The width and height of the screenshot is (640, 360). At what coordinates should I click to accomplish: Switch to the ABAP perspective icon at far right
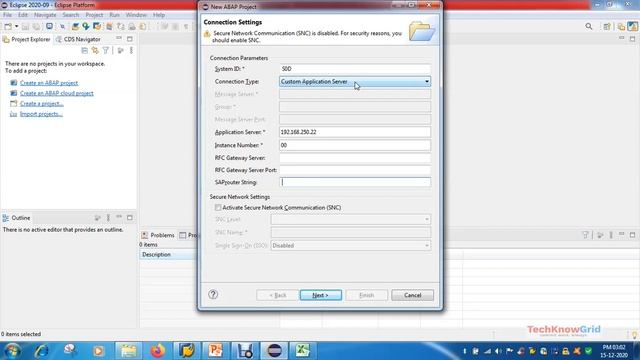[x=633, y=27]
